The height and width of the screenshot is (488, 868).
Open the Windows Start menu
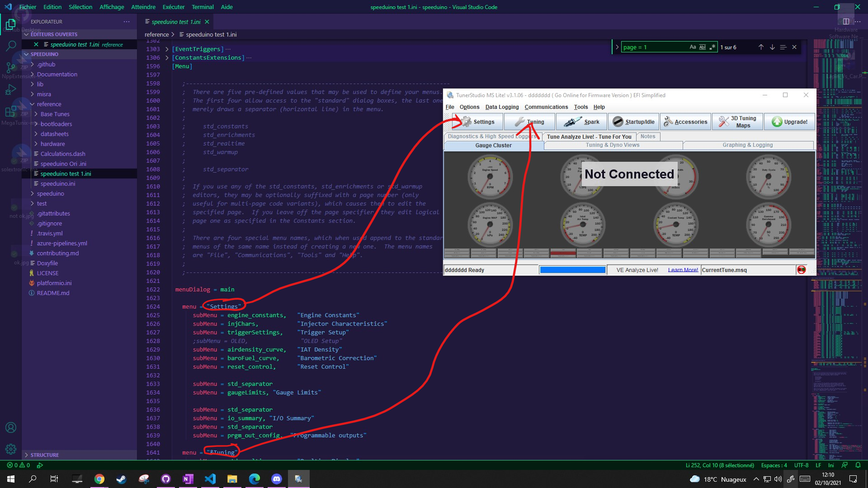pyautogui.click(x=11, y=479)
